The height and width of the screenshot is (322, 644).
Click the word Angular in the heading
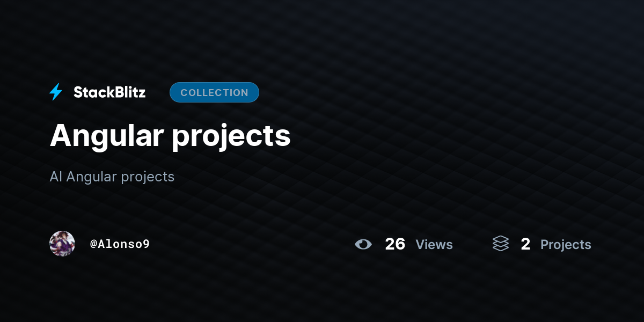pos(107,135)
